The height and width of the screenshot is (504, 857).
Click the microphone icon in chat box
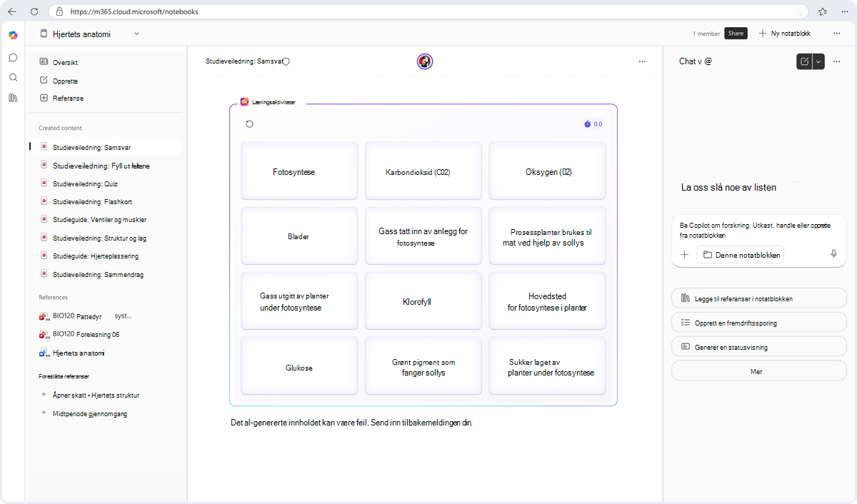pyautogui.click(x=833, y=254)
